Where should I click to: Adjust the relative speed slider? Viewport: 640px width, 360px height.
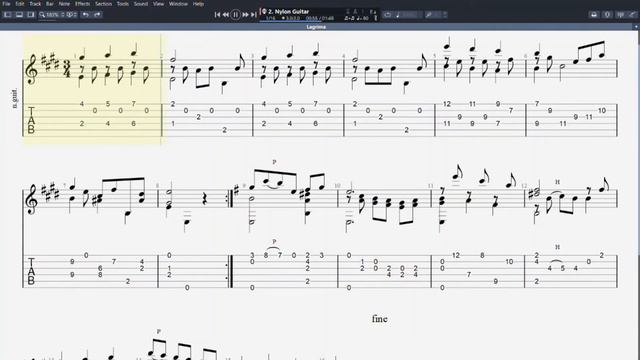(x=411, y=15)
